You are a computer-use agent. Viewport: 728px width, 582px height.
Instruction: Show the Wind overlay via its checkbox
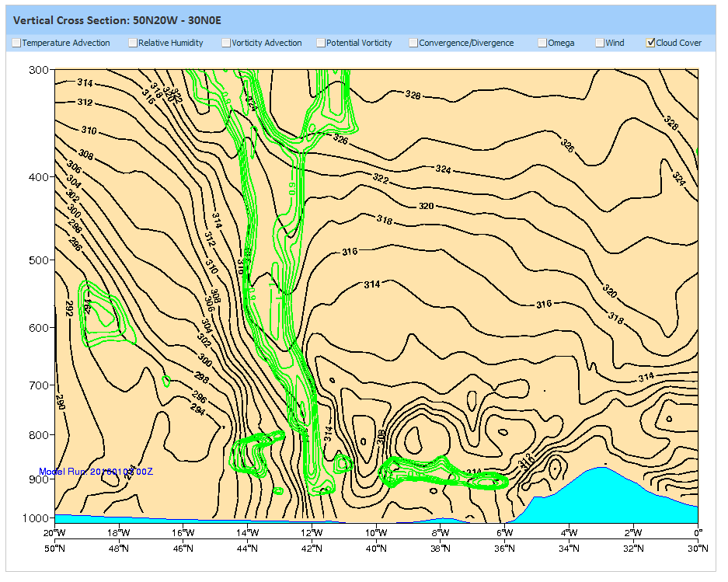tap(600, 44)
